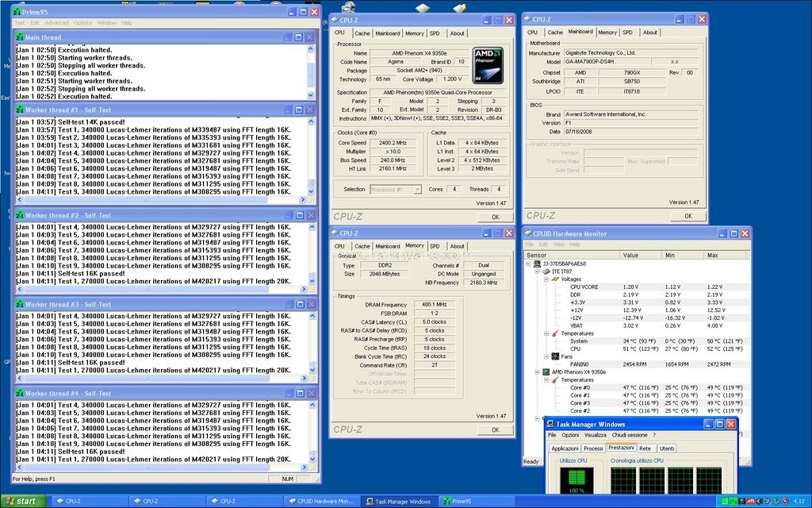Screen dimensions: 812x508
Task: Click the system clock showing 4.12
Action: (799, 502)
